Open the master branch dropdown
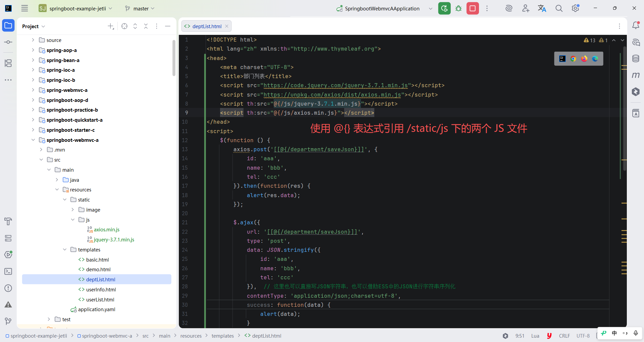Screen dimensions: 644x342 tap(140, 8)
